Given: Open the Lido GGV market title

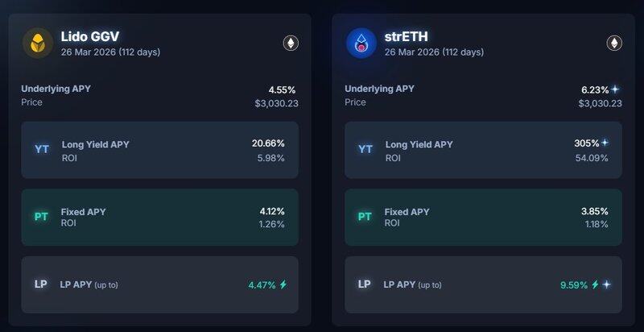Looking at the screenshot, I should click(90, 36).
